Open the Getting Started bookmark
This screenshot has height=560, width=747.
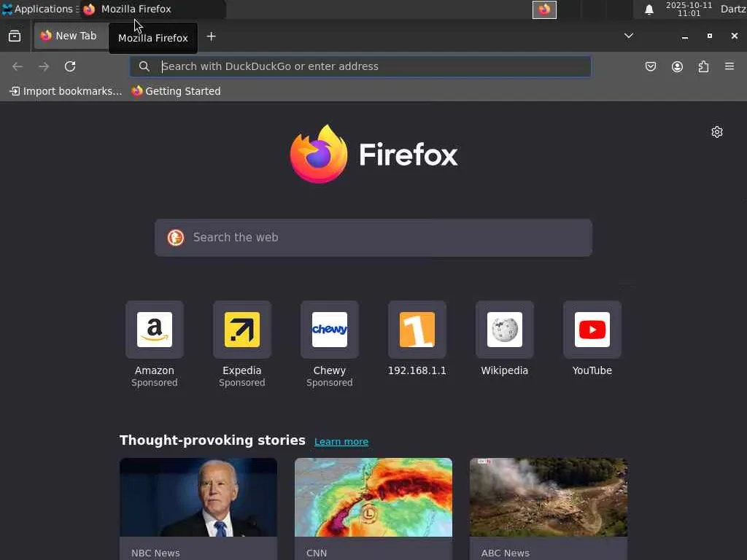click(x=177, y=91)
